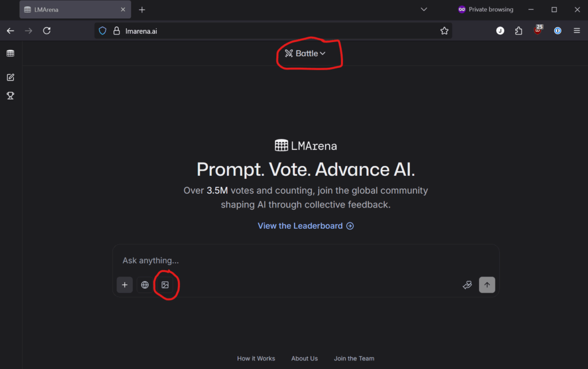Screen dimensions: 588x369
Task: Start a new chat with the pencil icon
Action: [10, 77]
